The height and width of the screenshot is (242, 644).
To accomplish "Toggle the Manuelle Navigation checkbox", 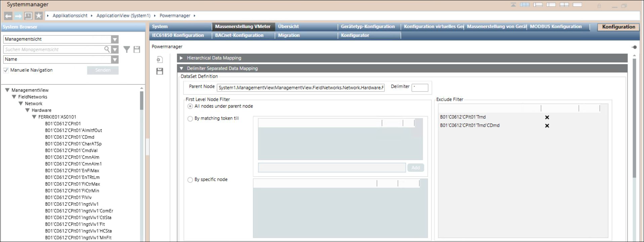I will (6, 70).
